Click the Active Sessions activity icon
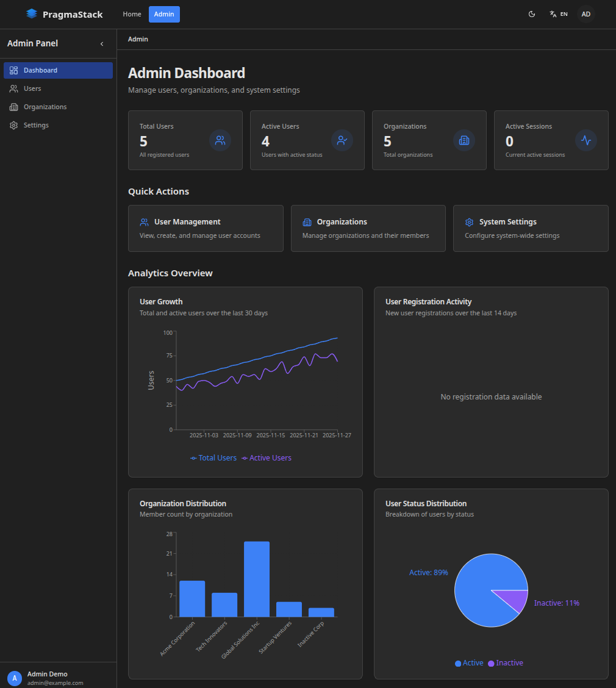This screenshot has height=688, width=616. [x=586, y=140]
